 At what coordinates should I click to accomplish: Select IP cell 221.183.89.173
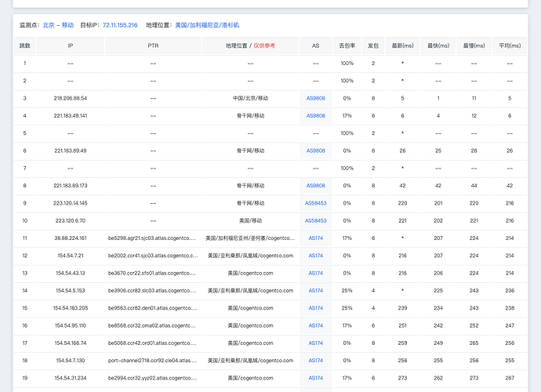71,185
